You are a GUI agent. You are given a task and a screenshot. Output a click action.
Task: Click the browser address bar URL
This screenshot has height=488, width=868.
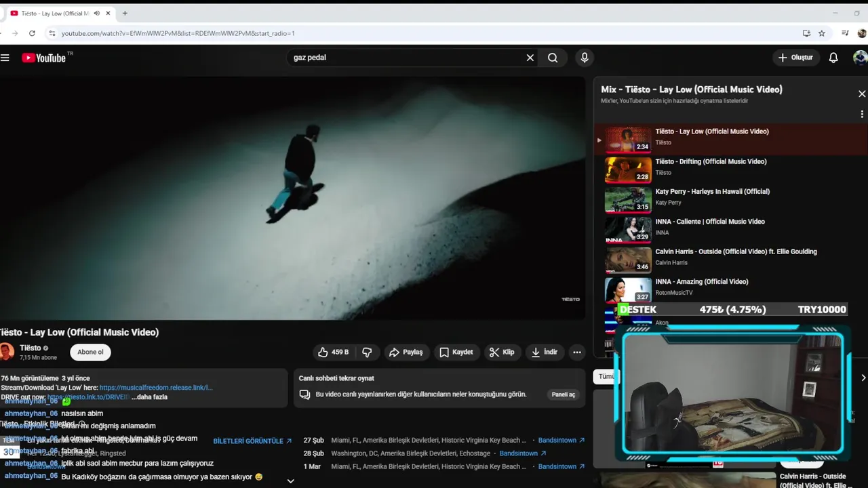click(x=178, y=33)
